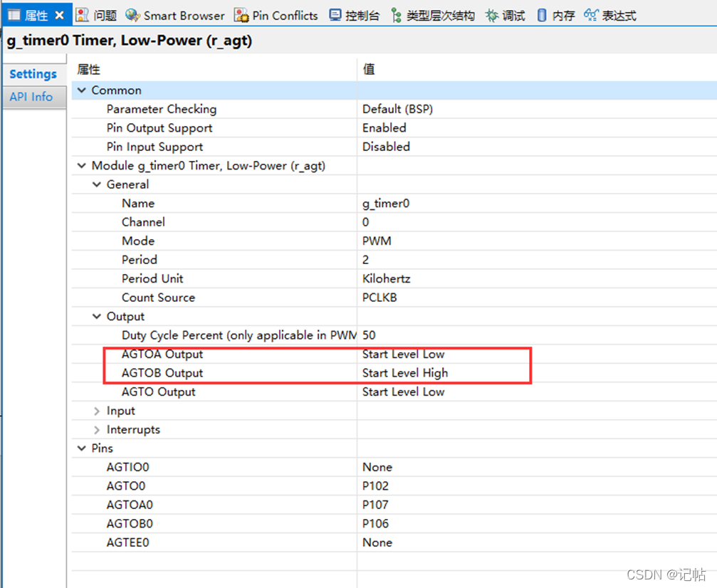Edit Duty Cycle Percent value 50
Screen dimensions: 717x588
click(x=369, y=335)
